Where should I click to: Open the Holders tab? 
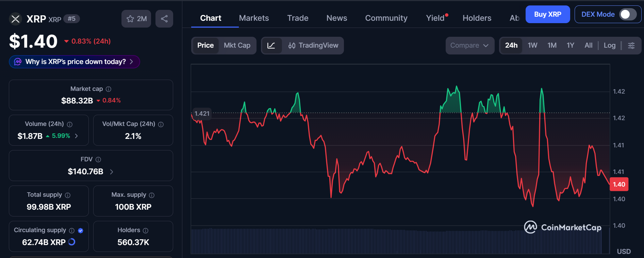click(477, 18)
